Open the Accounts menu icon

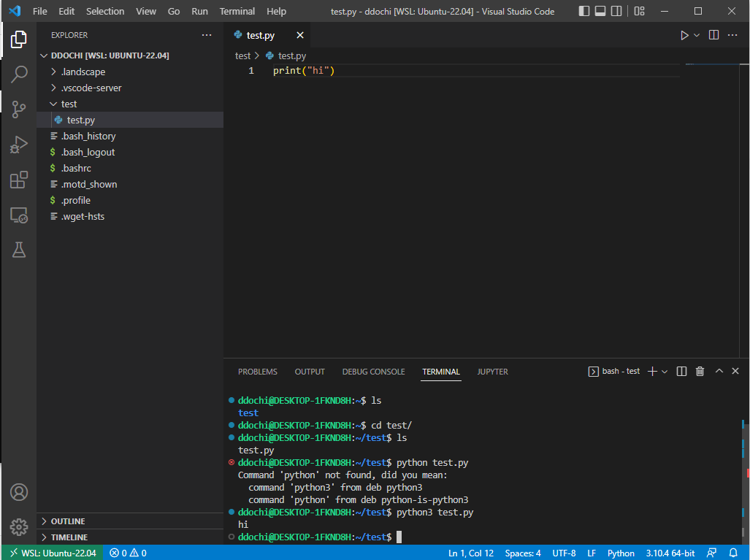click(x=19, y=492)
